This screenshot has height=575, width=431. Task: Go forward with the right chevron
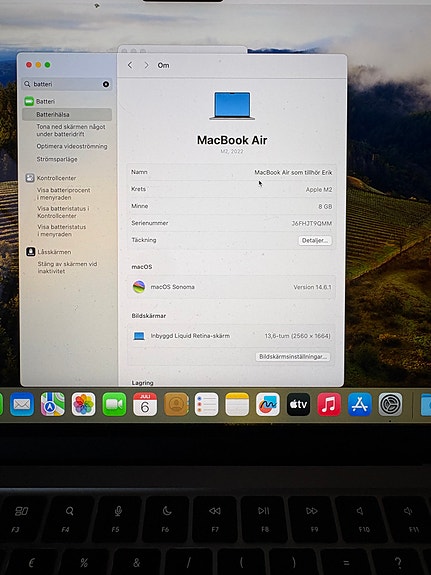[x=146, y=65]
